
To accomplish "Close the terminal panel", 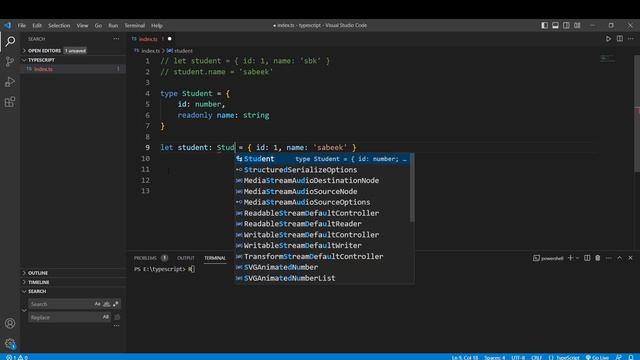I will pyautogui.click(x=631, y=258).
